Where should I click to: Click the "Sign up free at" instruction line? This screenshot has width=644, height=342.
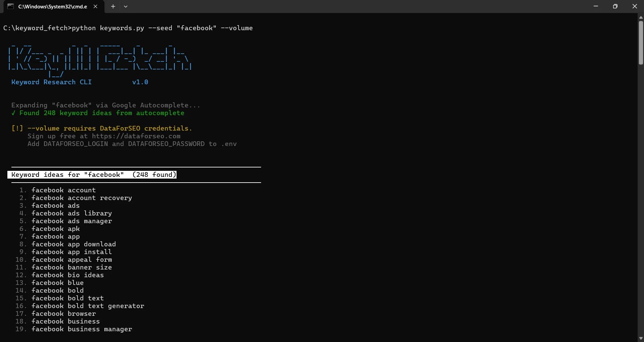104,136
